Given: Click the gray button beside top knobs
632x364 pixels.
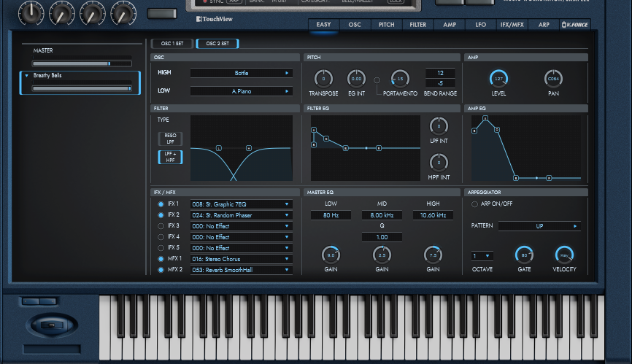Looking at the screenshot, I should [x=162, y=14].
